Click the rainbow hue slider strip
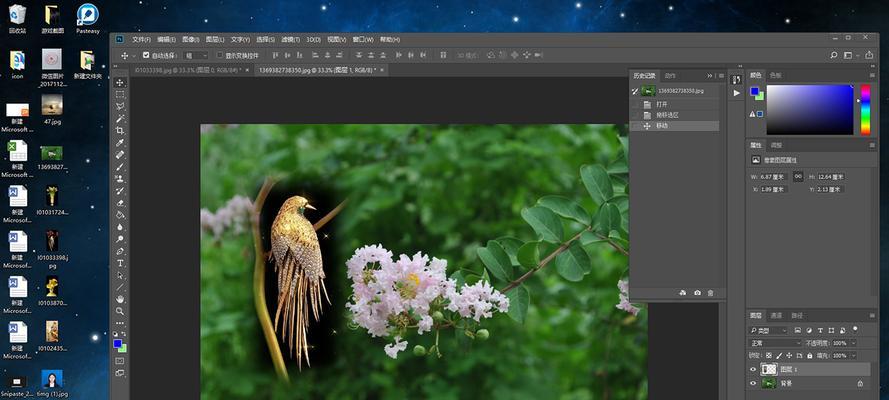The image size is (889, 400). [865, 110]
